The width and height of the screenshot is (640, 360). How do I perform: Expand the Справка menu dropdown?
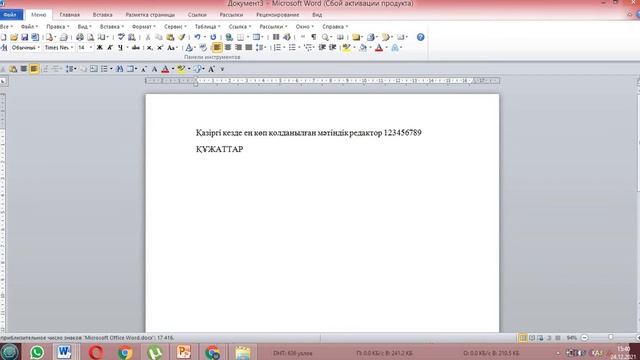[x=335, y=27]
